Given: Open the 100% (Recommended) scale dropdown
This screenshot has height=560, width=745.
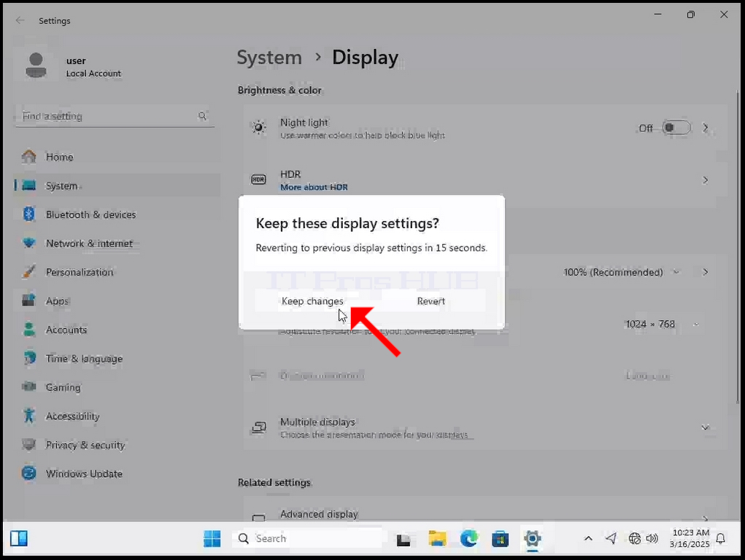Looking at the screenshot, I should click(622, 272).
